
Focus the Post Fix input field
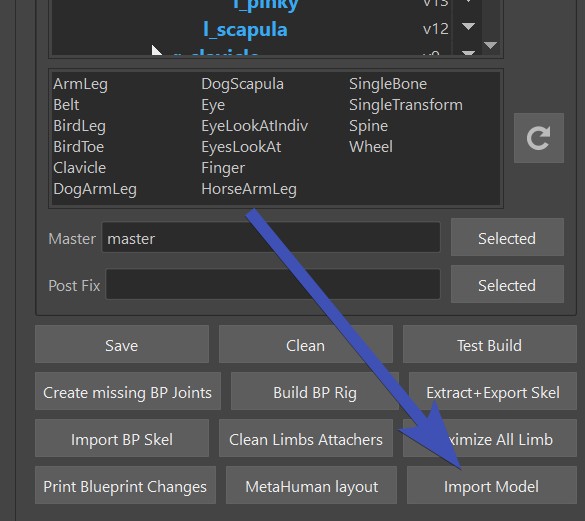click(x=273, y=284)
